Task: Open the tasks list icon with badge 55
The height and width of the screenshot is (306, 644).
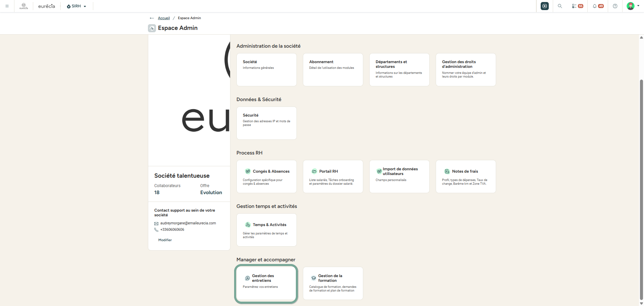Action: [x=577, y=6]
